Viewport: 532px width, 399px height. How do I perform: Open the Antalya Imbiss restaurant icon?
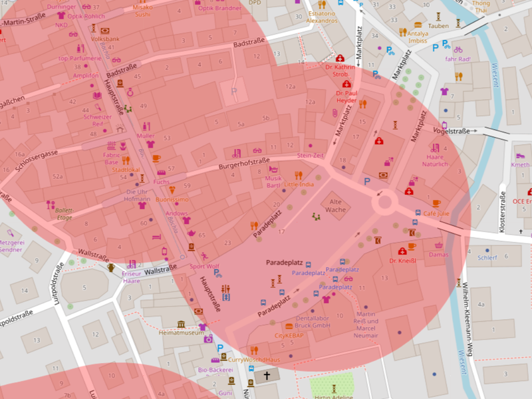(x=403, y=32)
